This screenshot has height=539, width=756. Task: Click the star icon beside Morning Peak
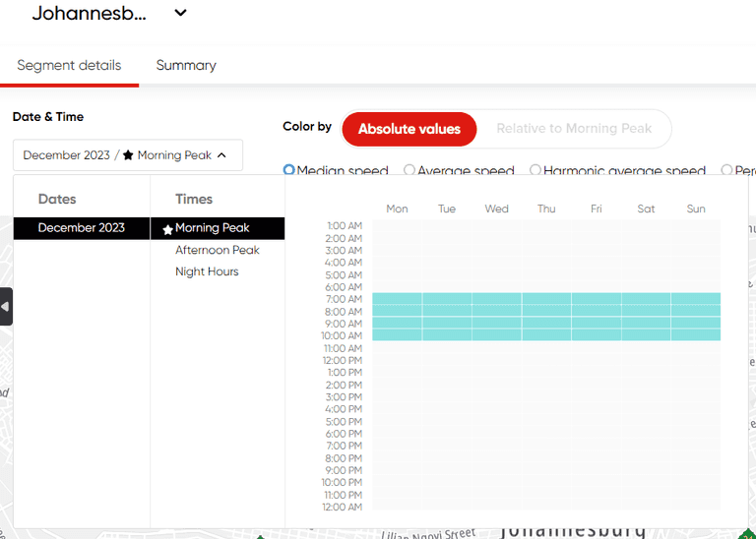[x=167, y=229]
